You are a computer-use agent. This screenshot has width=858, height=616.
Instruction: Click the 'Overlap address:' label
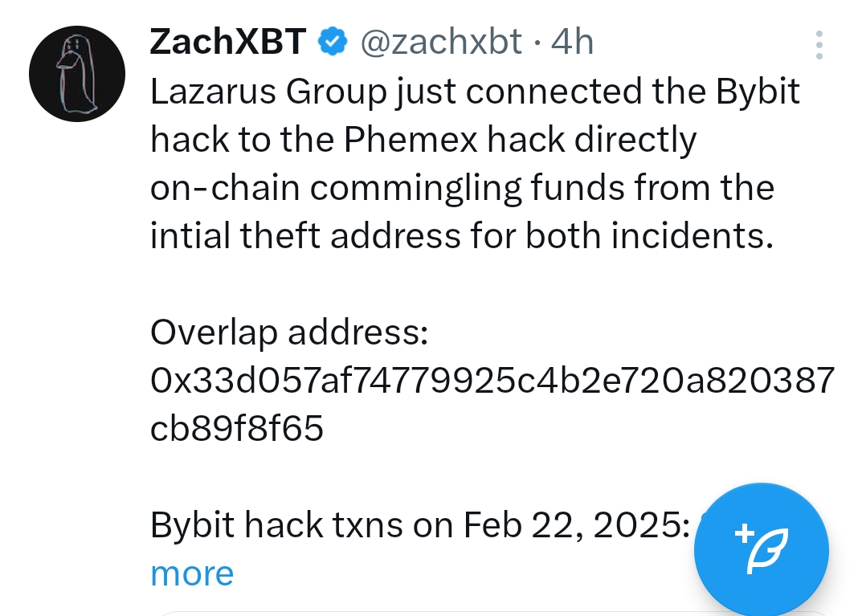(289, 332)
